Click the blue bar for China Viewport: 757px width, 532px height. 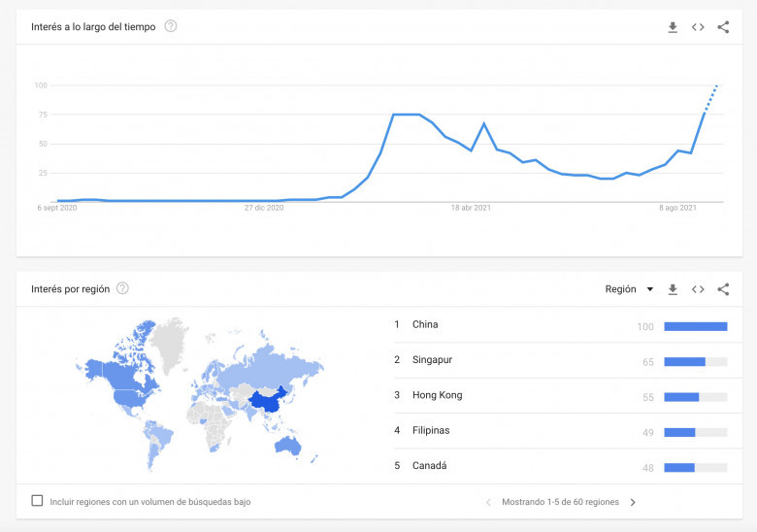(x=696, y=327)
